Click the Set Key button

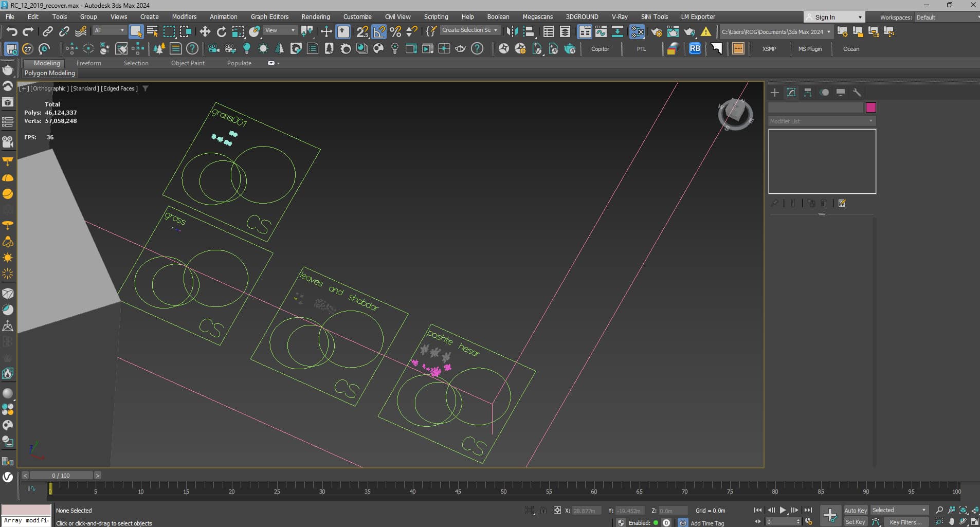(x=855, y=522)
